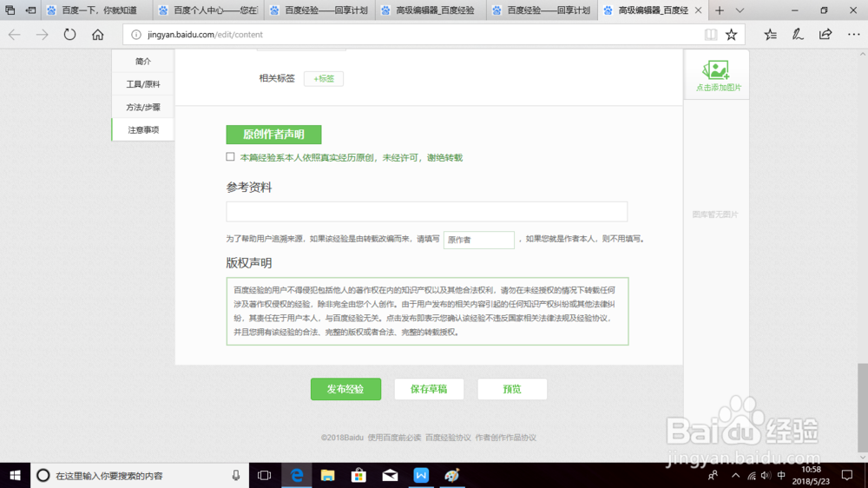
Task: Open the action center notifications icon
Action: [x=847, y=475]
